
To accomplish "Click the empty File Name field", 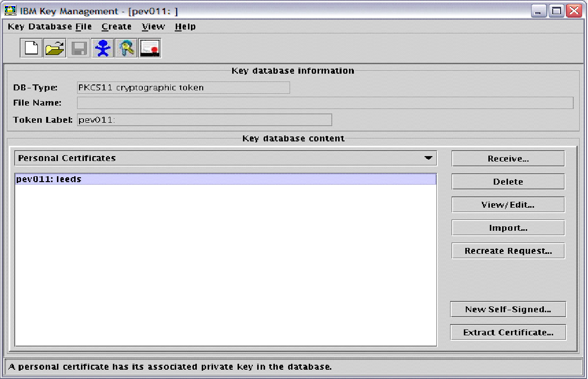I will [325, 103].
